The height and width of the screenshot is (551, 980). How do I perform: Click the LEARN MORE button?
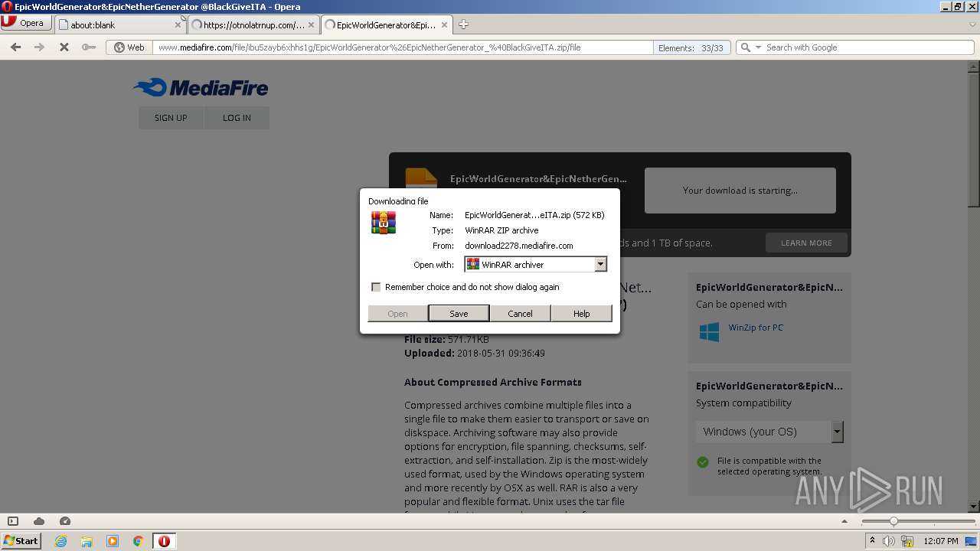tap(806, 243)
